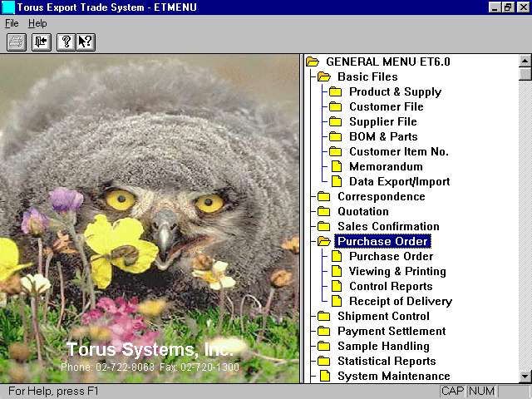Select Supplier File in the tree
The image size is (532, 399).
[x=383, y=121]
